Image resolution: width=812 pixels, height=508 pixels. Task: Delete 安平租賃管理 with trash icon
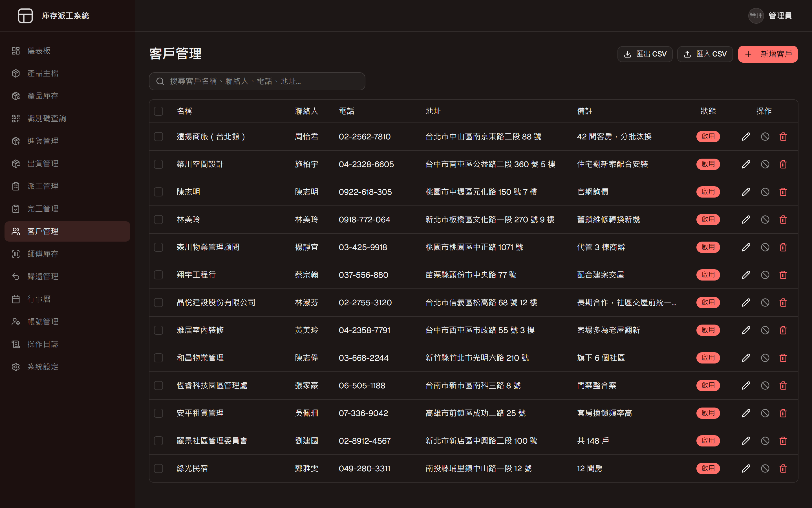click(x=783, y=413)
